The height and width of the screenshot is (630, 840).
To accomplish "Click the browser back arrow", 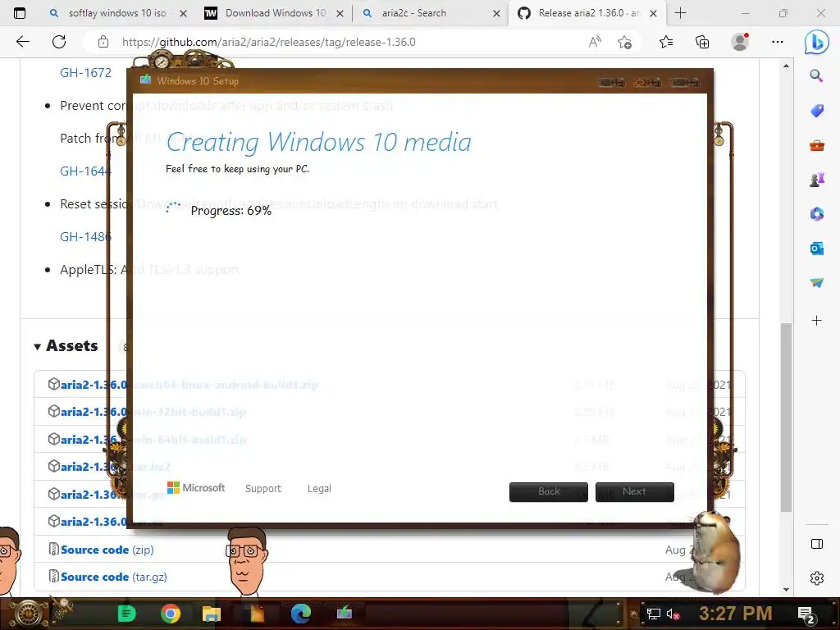I will pyautogui.click(x=22, y=42).
